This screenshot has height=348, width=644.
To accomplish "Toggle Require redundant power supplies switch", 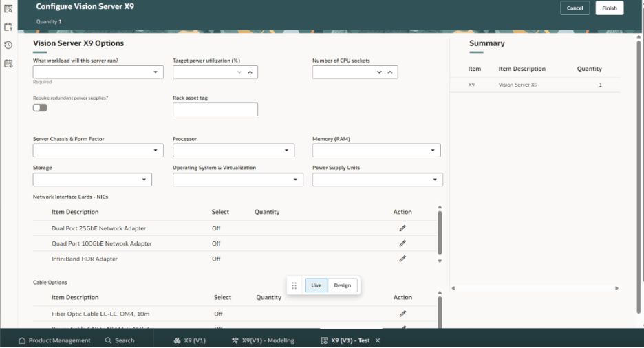I will tap(40, 107).
